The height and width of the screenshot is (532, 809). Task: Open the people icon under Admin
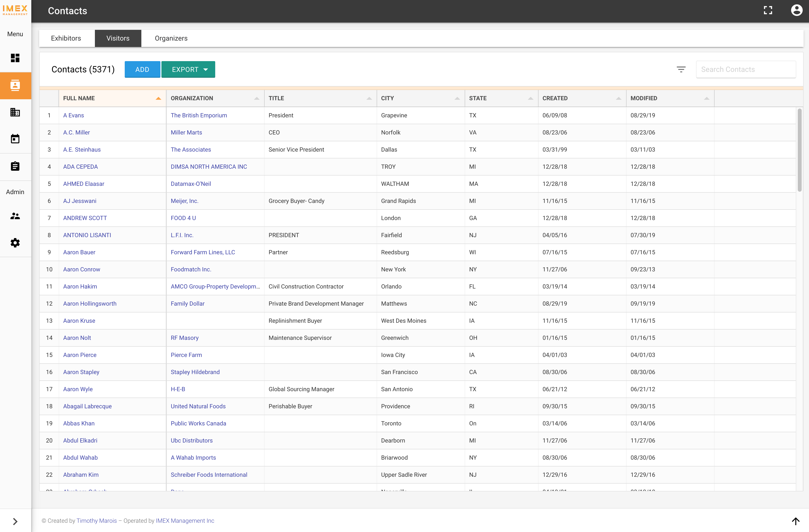15,216
